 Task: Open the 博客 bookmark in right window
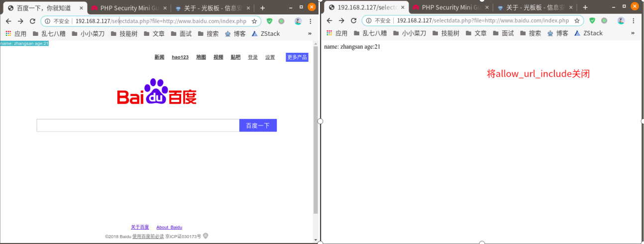point(557,33)
